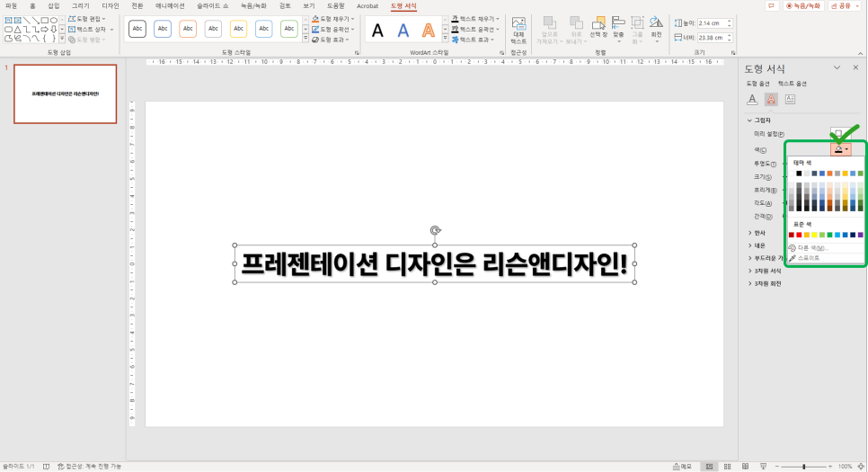Collapse the ribbon with the chevron arrow
This screenshot has height=472, width=868.
860,53
